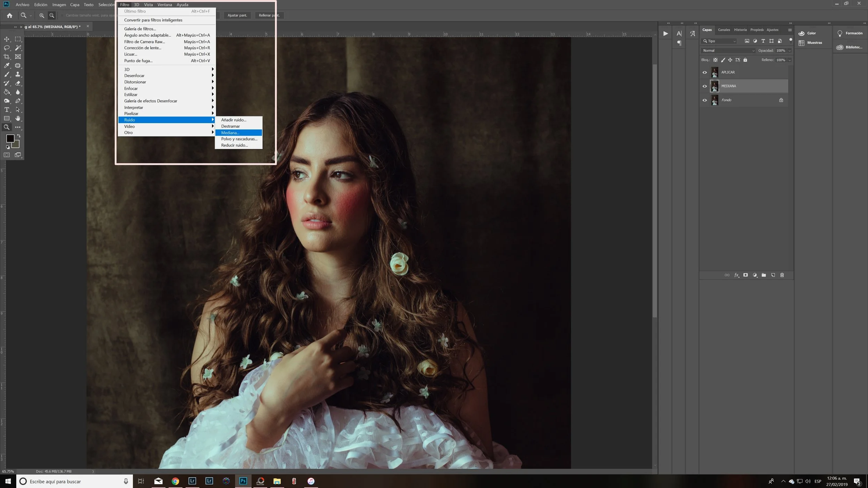The height and width of the screenshot is (488, 868).
Task: Select the Hand tool
Action: pyautogui.click(x=18, y=118)
